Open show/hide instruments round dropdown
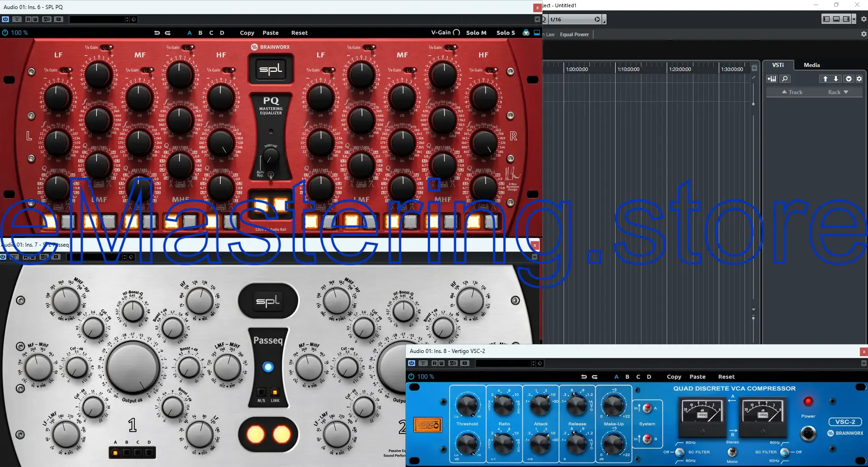The width and height of the screenshot is (868, 467). [849, 79]
